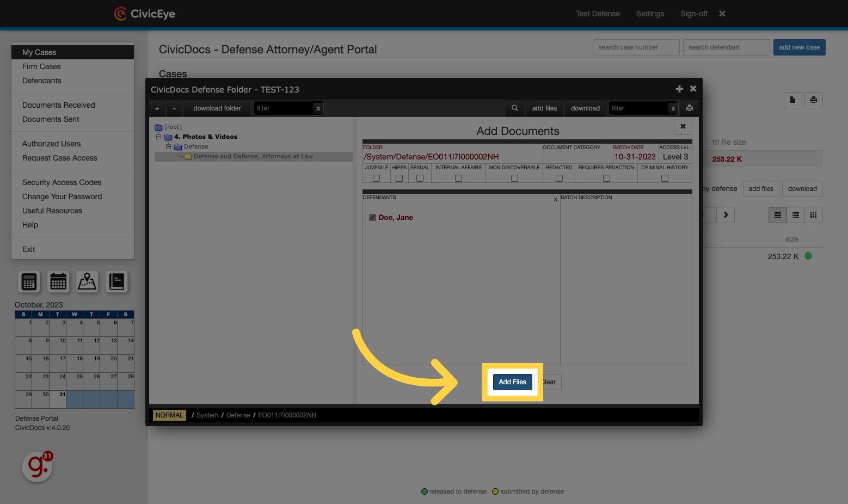This screenshot has height=504, width=848.
Task: Click the search defendant field
Action: tap(727, 47)
